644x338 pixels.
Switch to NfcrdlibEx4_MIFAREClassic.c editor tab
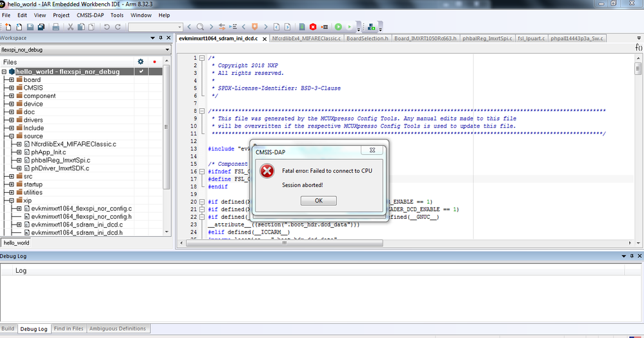tap(307, 38)
